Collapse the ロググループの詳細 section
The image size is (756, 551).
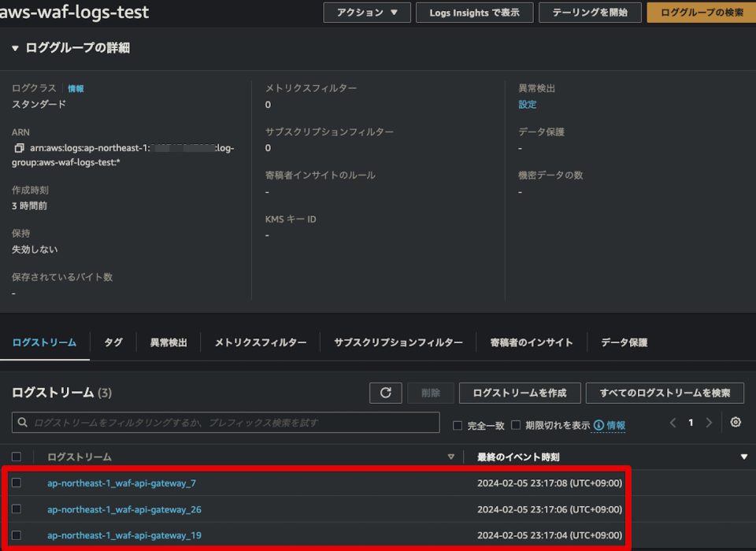pos(16,48)
